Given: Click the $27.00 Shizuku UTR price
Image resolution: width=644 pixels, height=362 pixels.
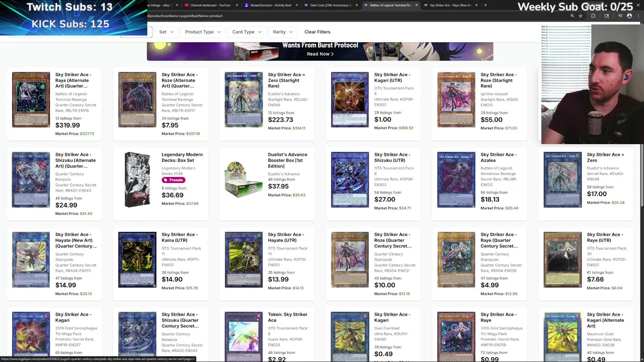Looking at the screenshot, I should coord(384,200).
